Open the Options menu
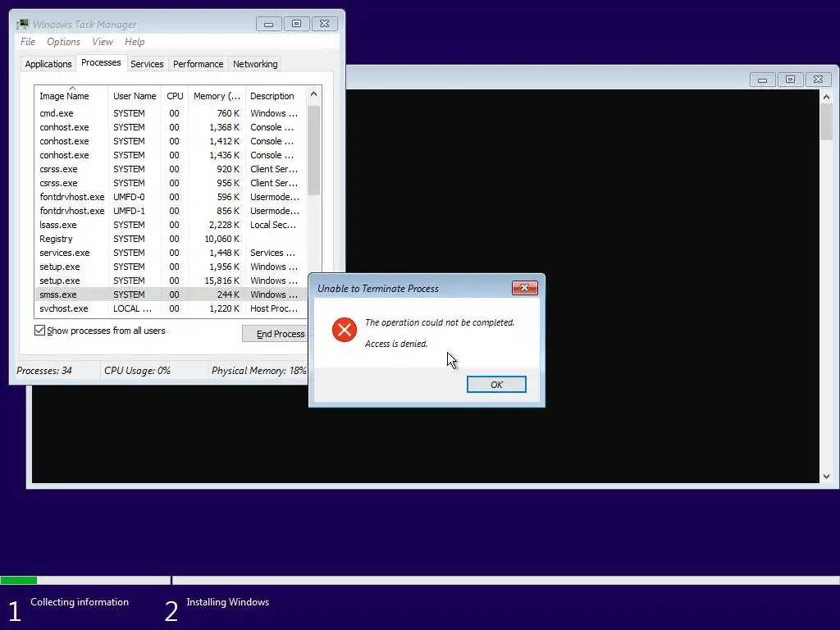The image size is (840, 630). pos(63,42)
